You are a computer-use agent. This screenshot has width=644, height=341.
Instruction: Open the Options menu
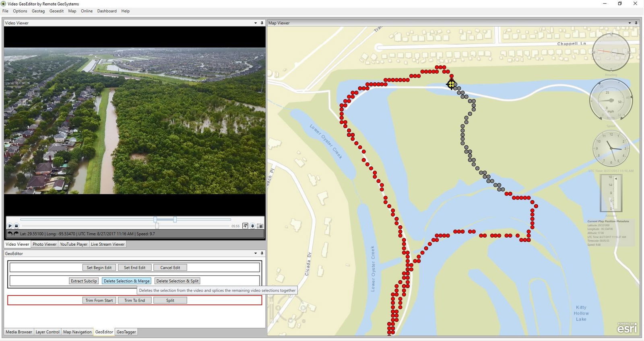coord(20,11)
